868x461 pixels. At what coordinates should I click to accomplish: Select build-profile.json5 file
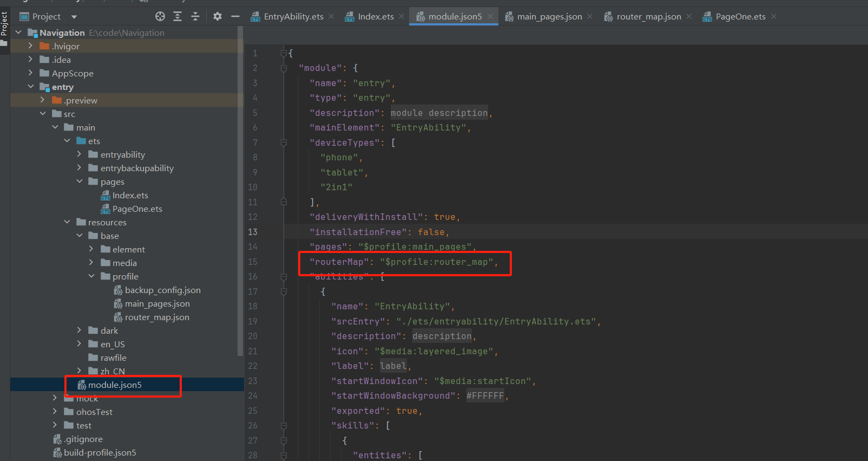[100, 452]
